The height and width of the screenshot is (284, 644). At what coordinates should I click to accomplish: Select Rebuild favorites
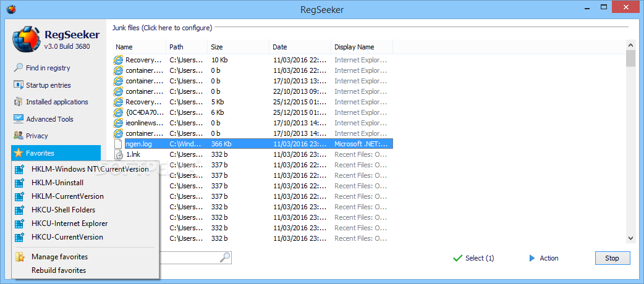[85, 270]
